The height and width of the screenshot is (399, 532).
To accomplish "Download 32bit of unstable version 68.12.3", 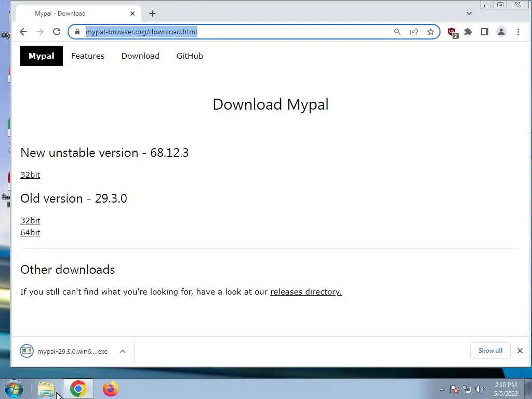I will click(30, 175).
